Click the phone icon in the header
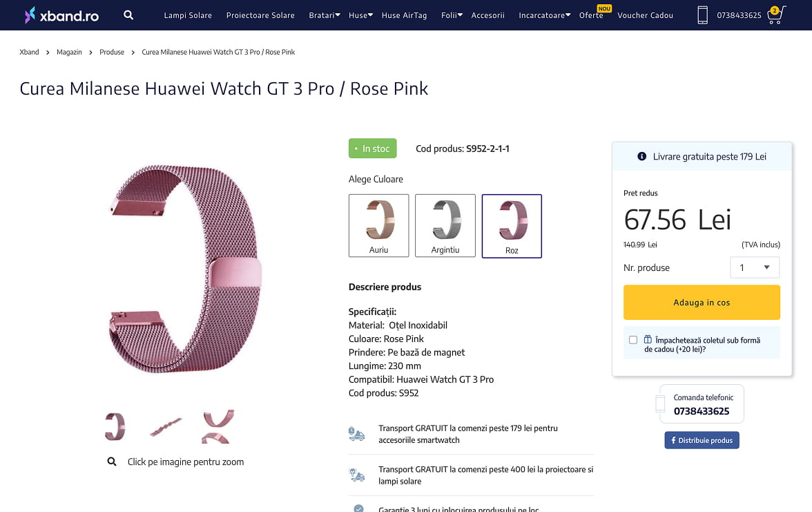Image resolution: width=812 pixels, height=512 pixels. [702, 15]
